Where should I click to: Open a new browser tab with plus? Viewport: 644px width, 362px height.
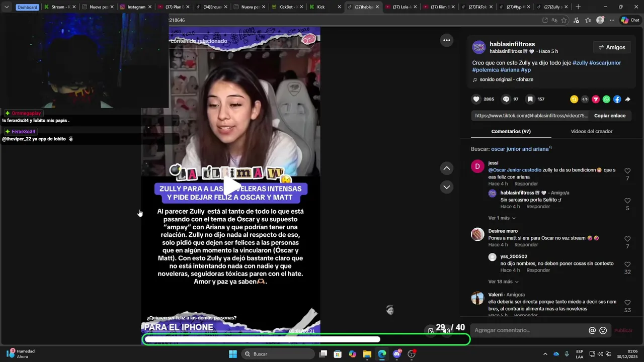tap(578, 7)
